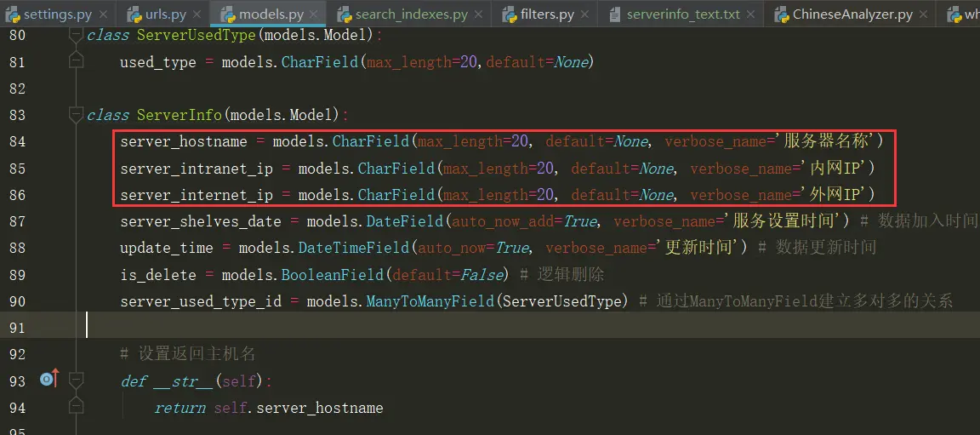The width and height of the screenshot is (980, 435).
Task: Click server_used_type_id variable name
Action: [x=201, y=301]
